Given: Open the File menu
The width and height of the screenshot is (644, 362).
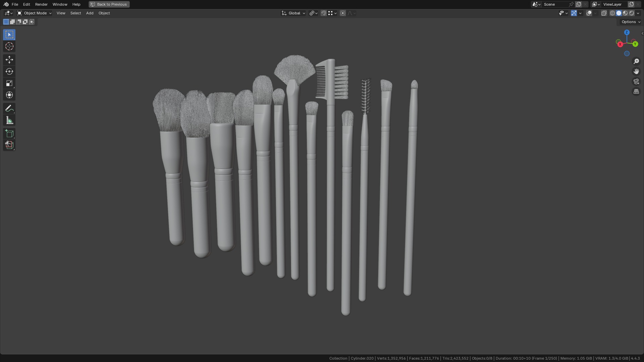Looking at the screenshot, I should [x=15, y=4].
